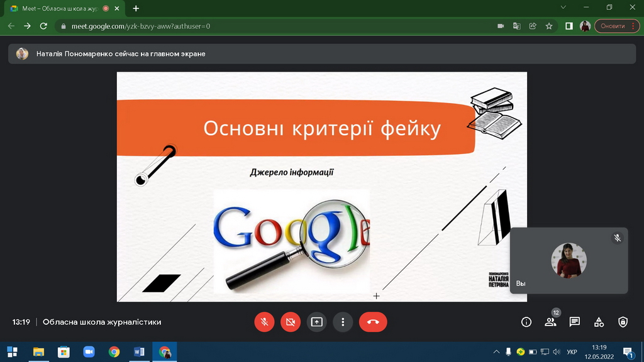Viewport: 644px width, 362px height.
Task: Click presenter notification Наталія Пономаренко banner
Action: click(x=322, y=54)
